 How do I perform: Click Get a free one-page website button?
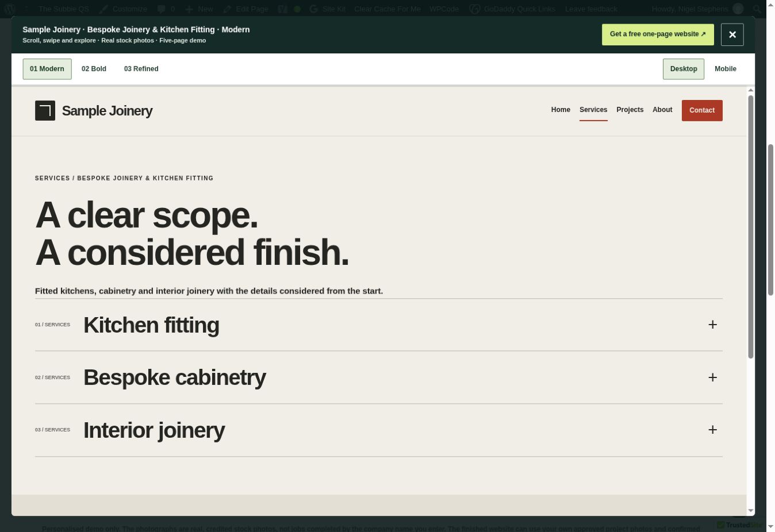(658, 34)
